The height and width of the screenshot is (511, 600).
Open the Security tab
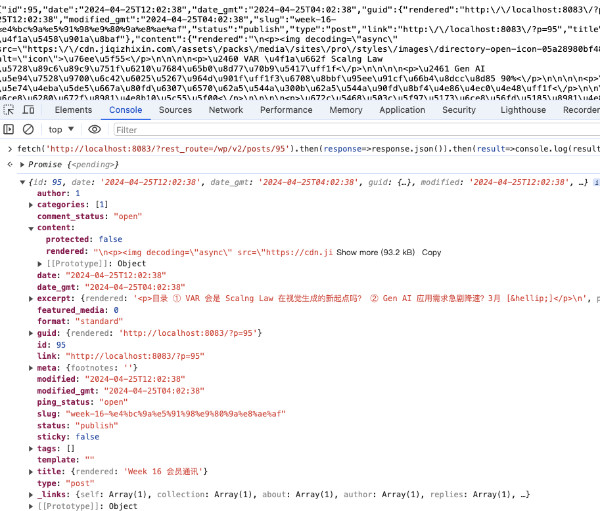[x=459, y=110]
